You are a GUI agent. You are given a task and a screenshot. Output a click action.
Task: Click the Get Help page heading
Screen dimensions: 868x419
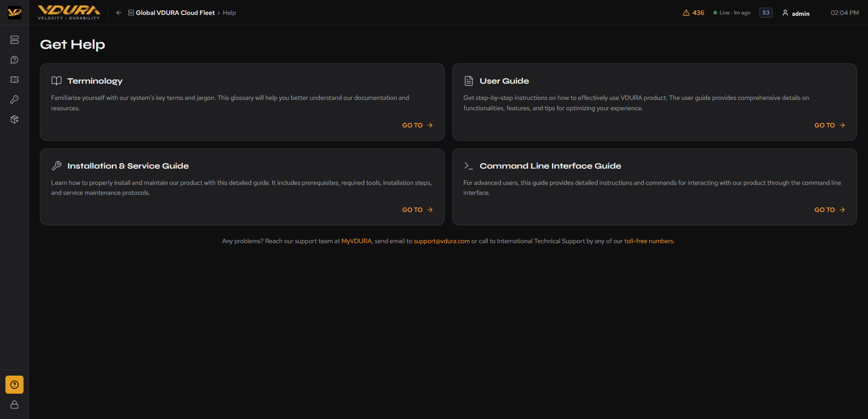pos(72,44)
